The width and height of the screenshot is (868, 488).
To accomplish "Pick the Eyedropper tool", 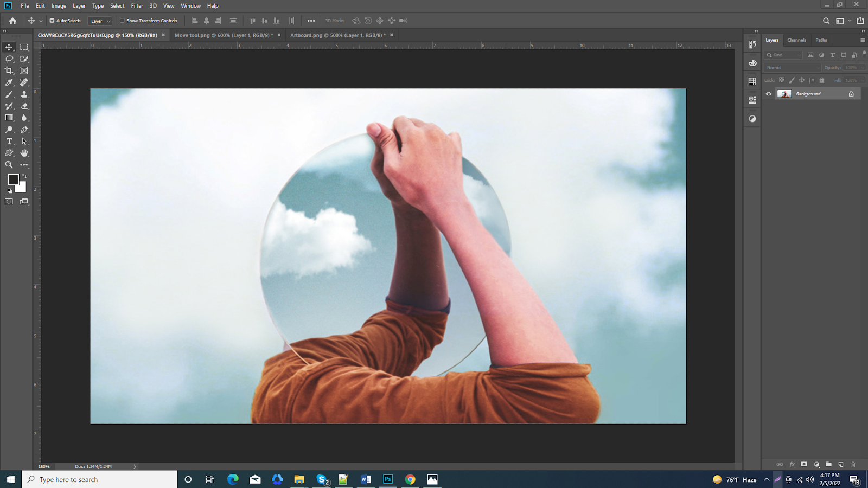I will (x=9, y=82).
